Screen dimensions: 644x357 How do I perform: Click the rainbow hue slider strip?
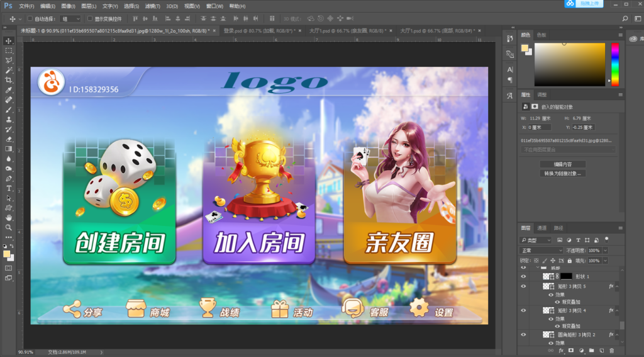pyautogui.click(x=614, y=64)
